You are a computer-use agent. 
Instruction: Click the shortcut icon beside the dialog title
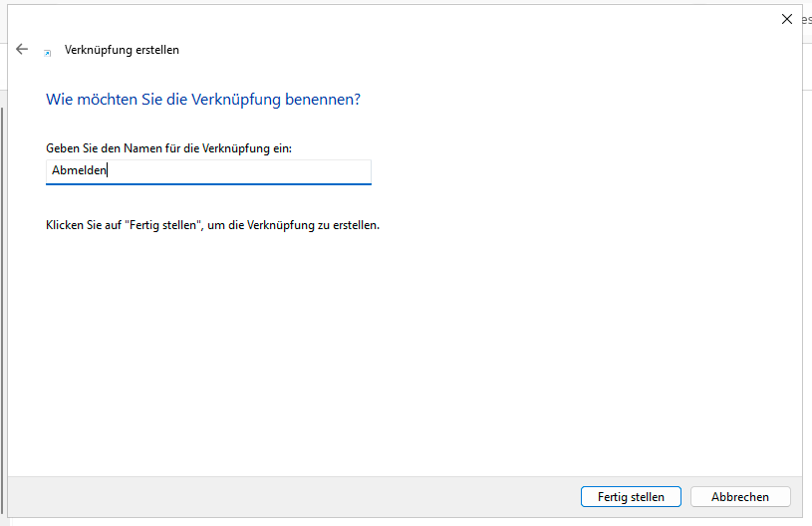click(x=47, y=51)
